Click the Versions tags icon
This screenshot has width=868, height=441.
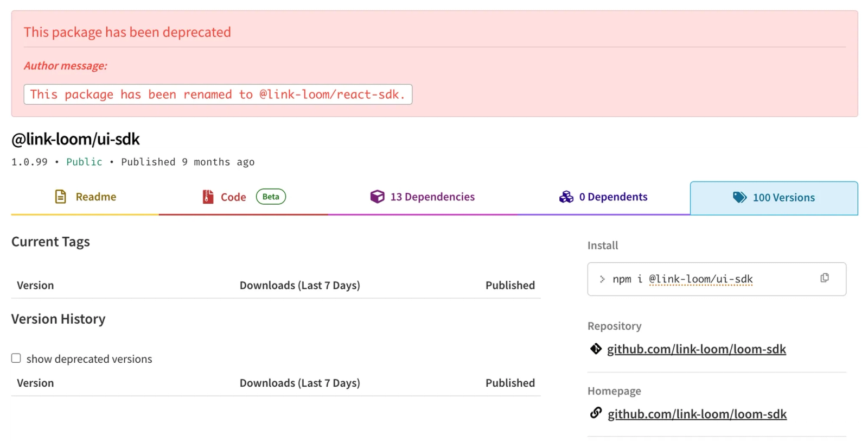739,197
